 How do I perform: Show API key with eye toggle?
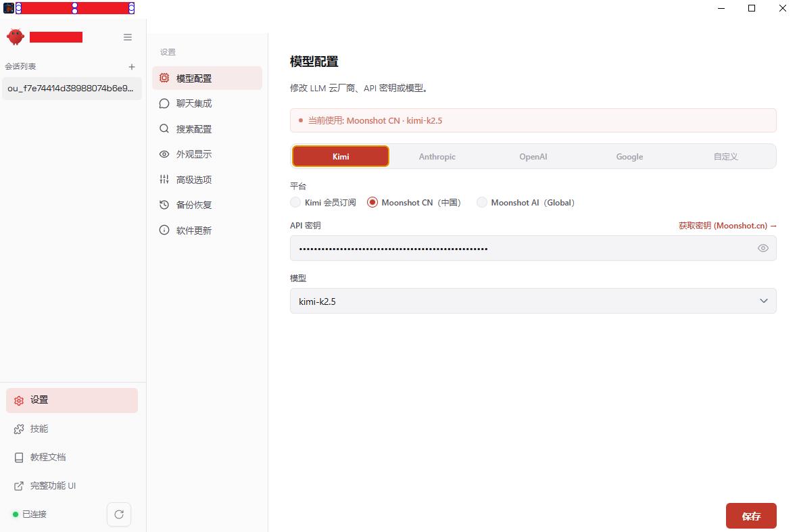point(763,248)
